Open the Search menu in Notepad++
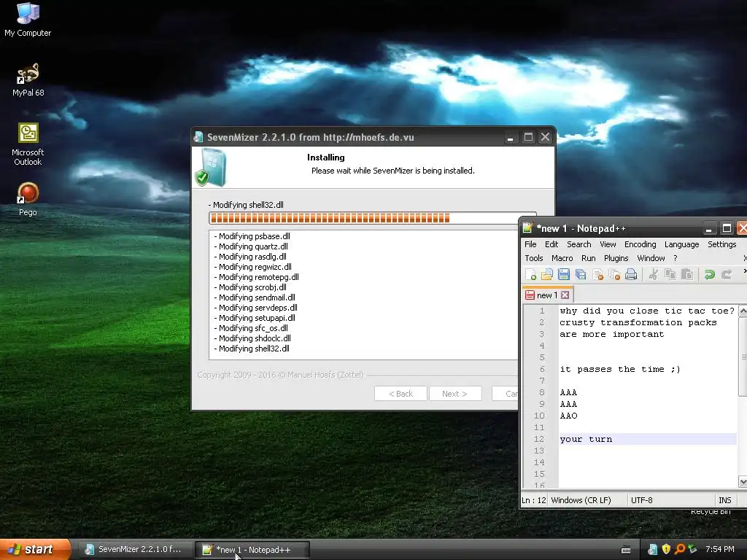 coord(578,244)
